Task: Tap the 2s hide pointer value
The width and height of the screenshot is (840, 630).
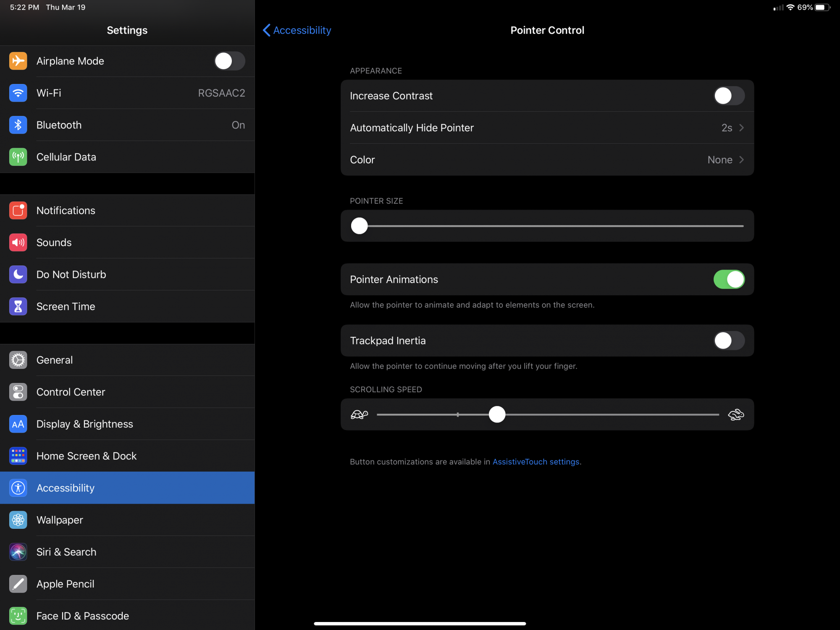Action: point(727,128)
